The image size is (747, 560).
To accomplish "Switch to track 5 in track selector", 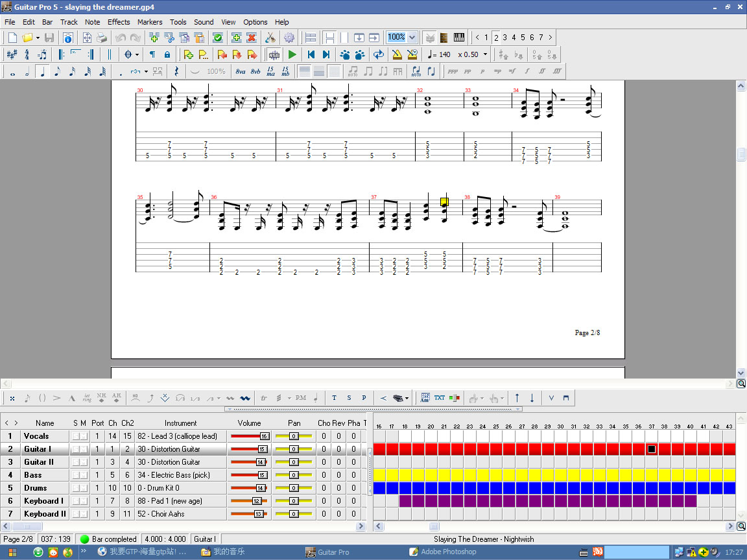I will coord(523,38).
